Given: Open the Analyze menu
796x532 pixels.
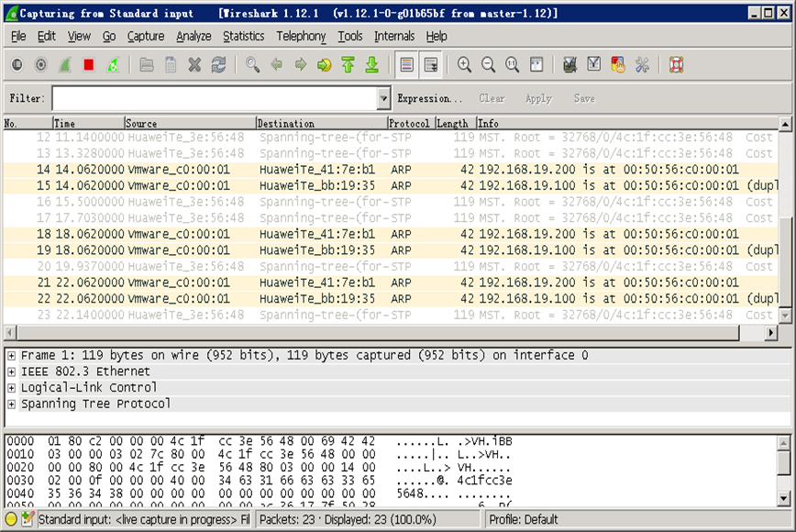Looking at the screenshot, I should click(x=193, y=36).
